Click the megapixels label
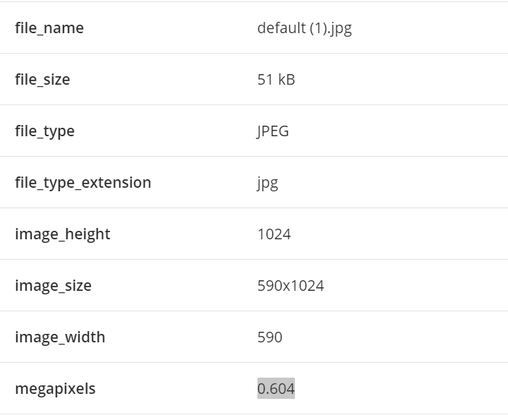Image resolution: width=508 pixels, height=420 pixels. (x=55, y=389)
